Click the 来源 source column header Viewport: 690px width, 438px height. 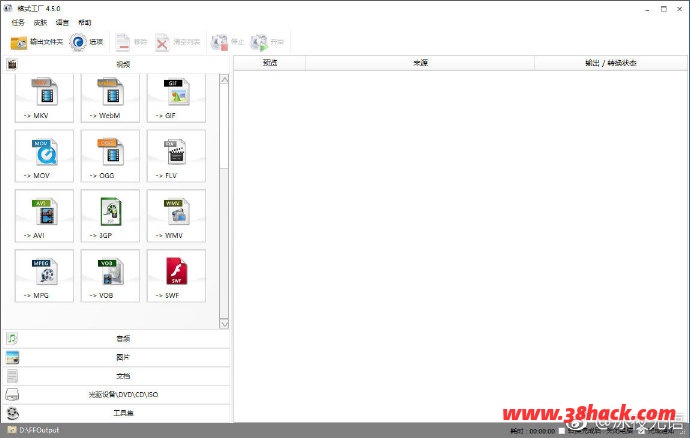pos(420,63)
